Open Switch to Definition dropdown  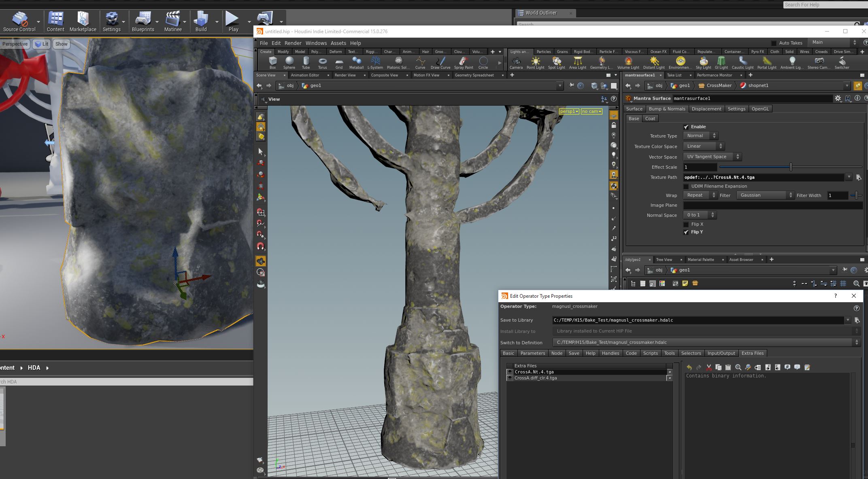pyautogui.click(x=706, y=342)
